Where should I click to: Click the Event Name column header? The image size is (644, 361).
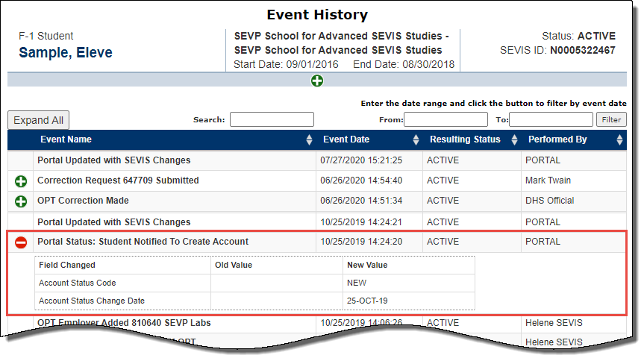66,139
